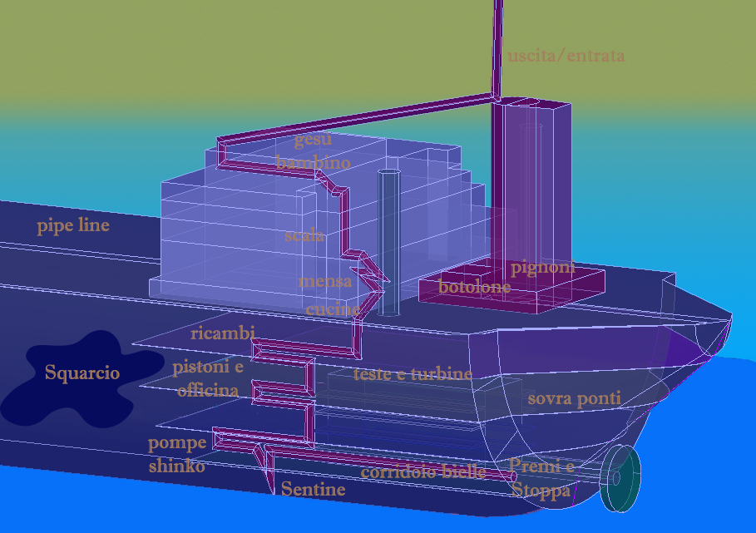Select the grey cylindrical funnel near cucine
Viewport: 756px width, 533px height.
tap(388, 241)
